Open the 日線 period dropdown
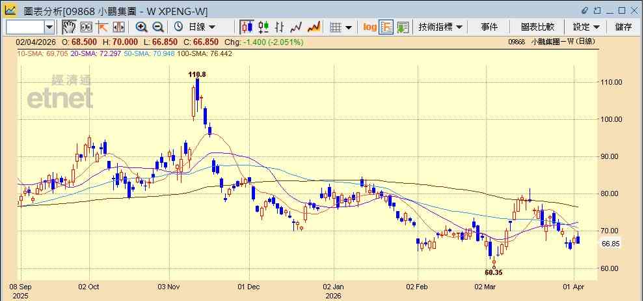Screen dimensions: 644x301 coord(202,27)
